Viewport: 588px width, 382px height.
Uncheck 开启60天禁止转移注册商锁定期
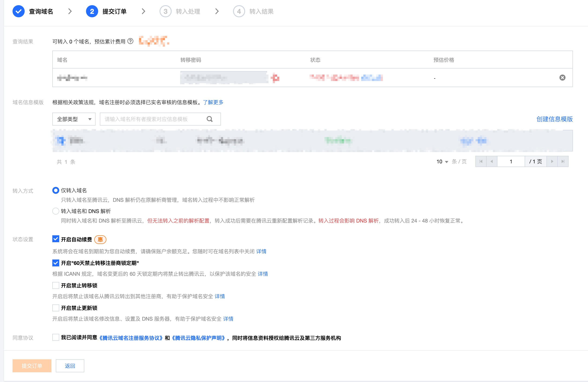click(x=56, y=263)
